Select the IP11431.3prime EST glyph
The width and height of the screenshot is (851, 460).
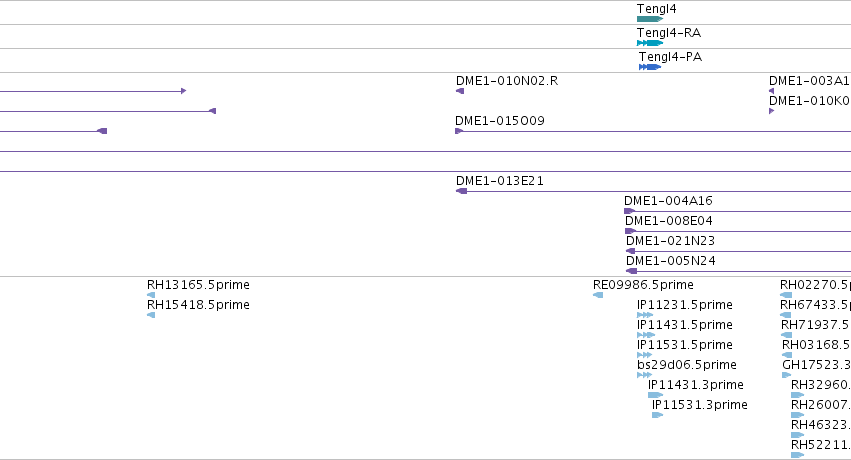click(656, 395)
